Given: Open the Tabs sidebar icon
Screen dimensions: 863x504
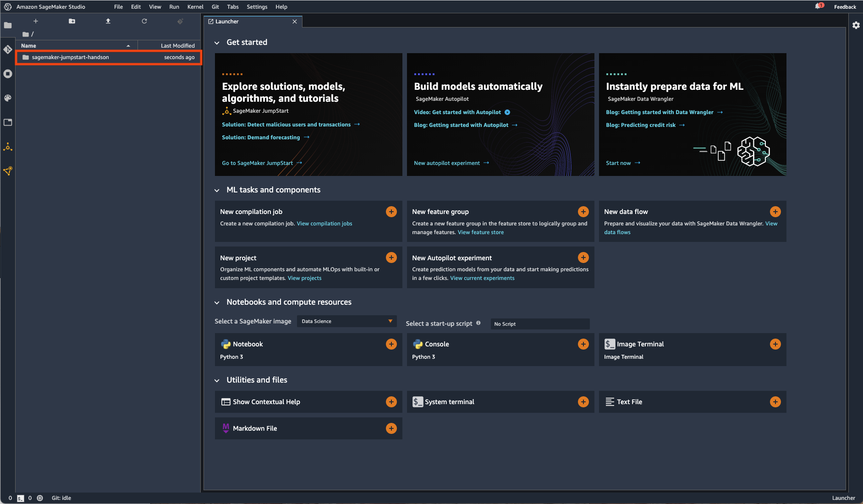Looking at the screenshot, I should coord(8,122).
